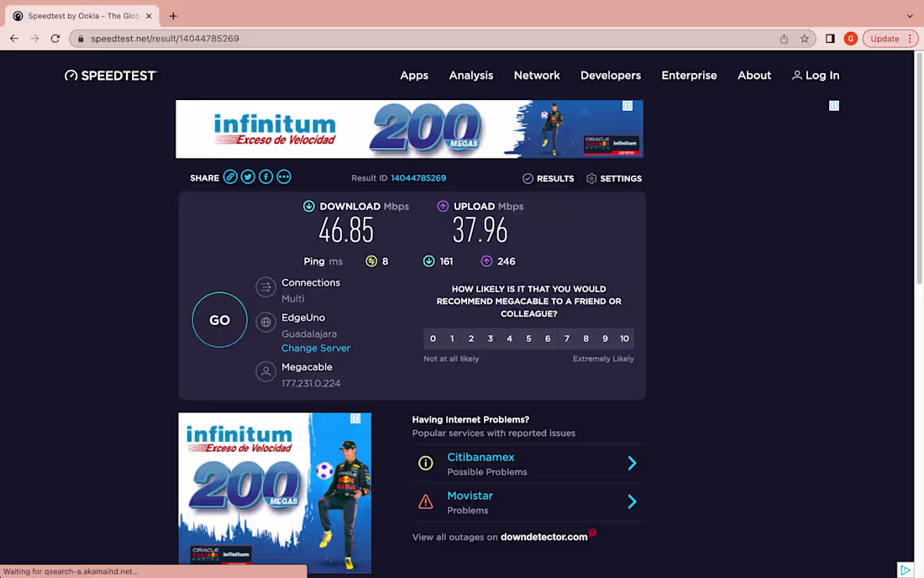The height and width of the screenshot is (578, 924).
Task: Click the provider user icon by Megacable
Action: pyautogui.click(x=265, y=372)
